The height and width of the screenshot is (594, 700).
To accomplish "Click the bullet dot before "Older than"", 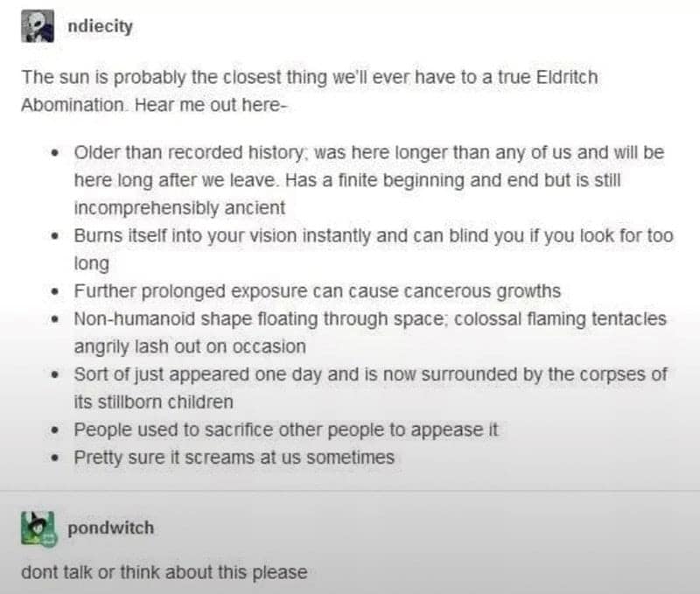I will [54, 153].
